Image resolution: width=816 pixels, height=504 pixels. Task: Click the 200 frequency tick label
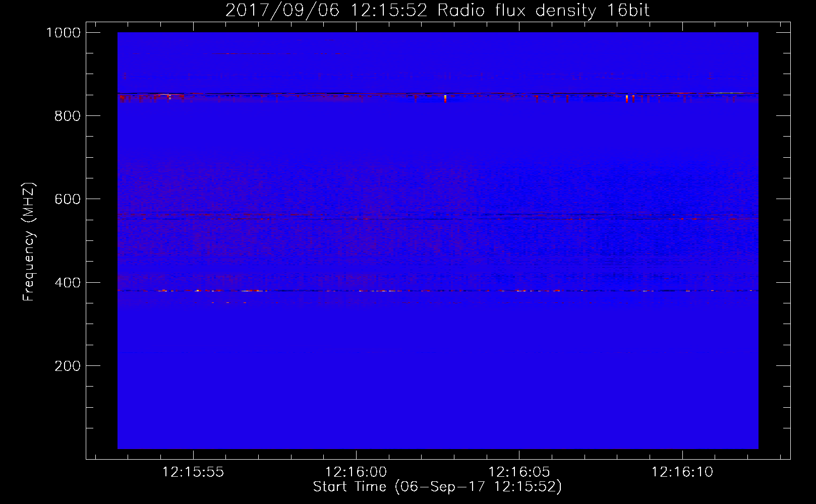point(68,366)
